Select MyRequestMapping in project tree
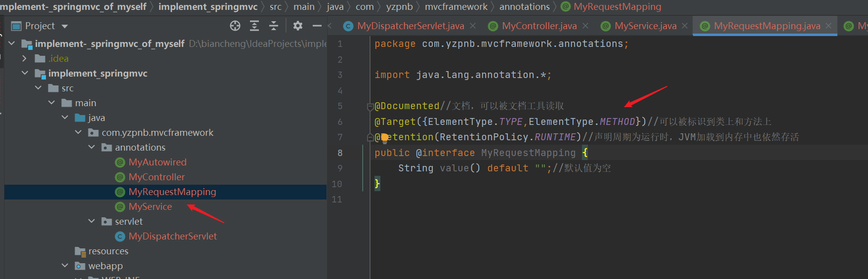 [x=172, y=192]
